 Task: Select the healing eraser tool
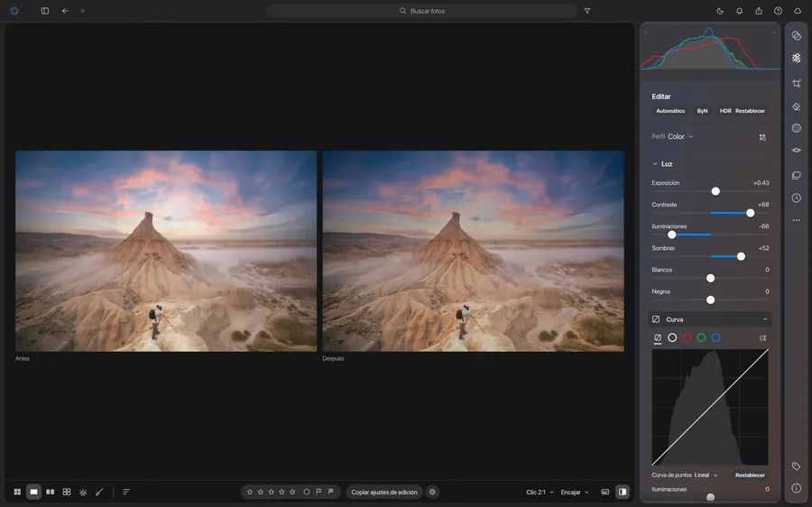coord(797,106)
